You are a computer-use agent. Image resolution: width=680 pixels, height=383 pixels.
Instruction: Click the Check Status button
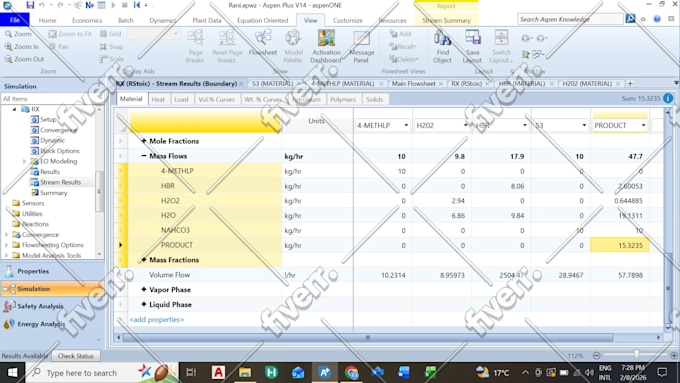[75, 356]
